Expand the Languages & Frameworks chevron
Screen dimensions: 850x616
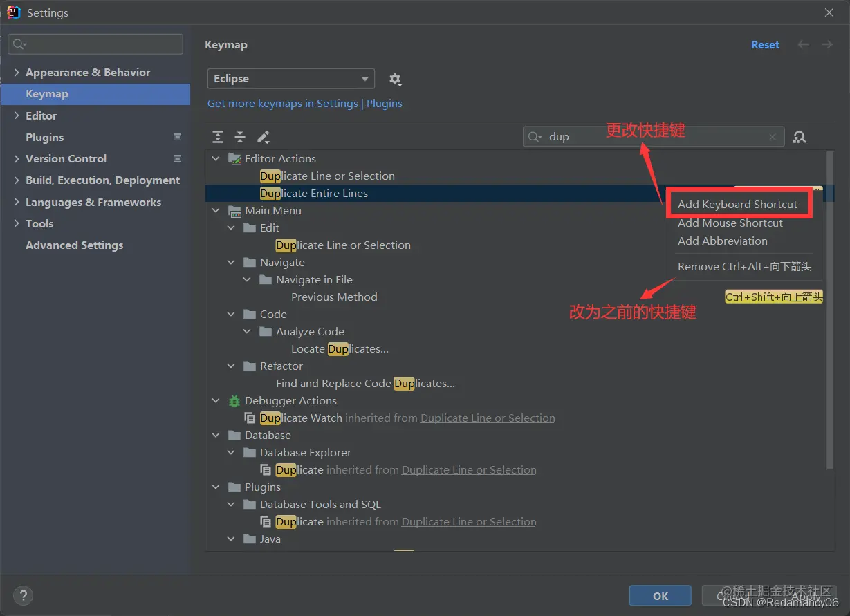pyautogui.click(x=17, y=202)
